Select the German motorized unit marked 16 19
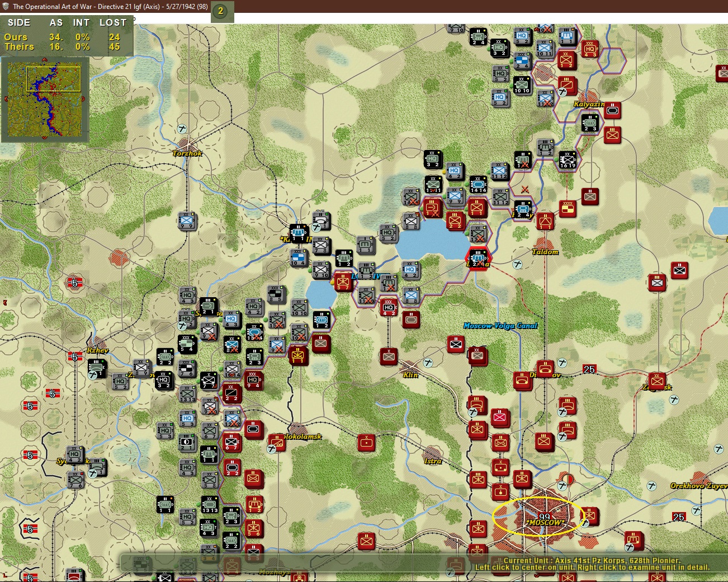The width and height of the screenshot is (728, 582). 568,160
